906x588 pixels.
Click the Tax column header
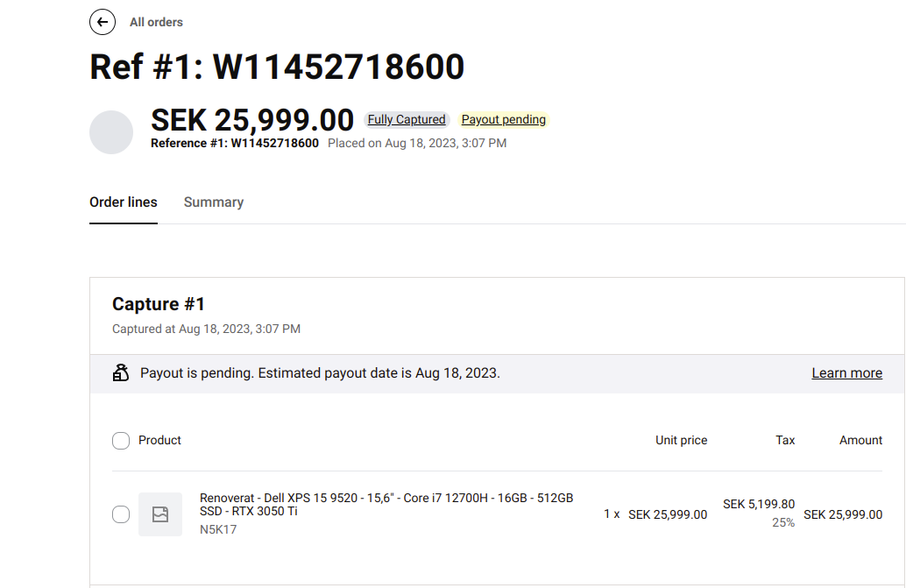784,440
